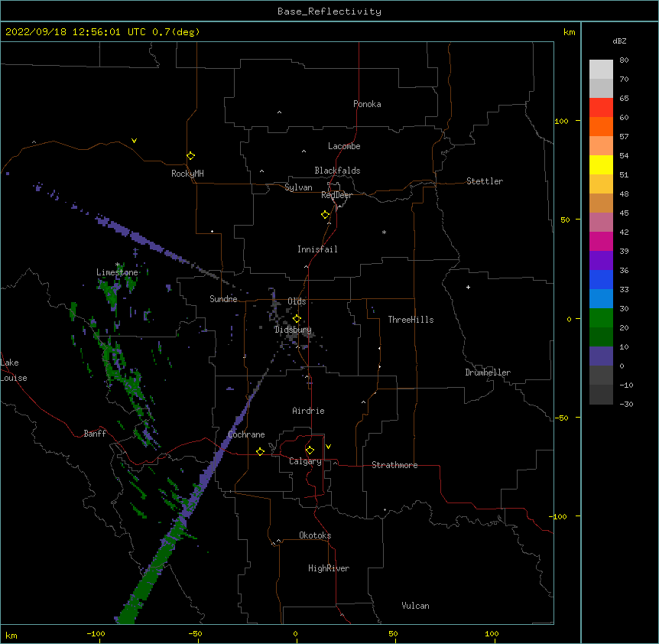Image resolution: width=659 pixels, height=644 pixels.
Task: Select the 42 dBZ magenta color swatch
Action: (x=601, y=241)
